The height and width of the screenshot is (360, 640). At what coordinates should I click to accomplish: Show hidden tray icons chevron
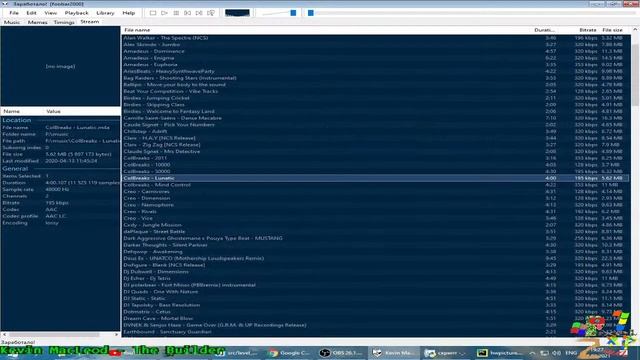[532, 353]
